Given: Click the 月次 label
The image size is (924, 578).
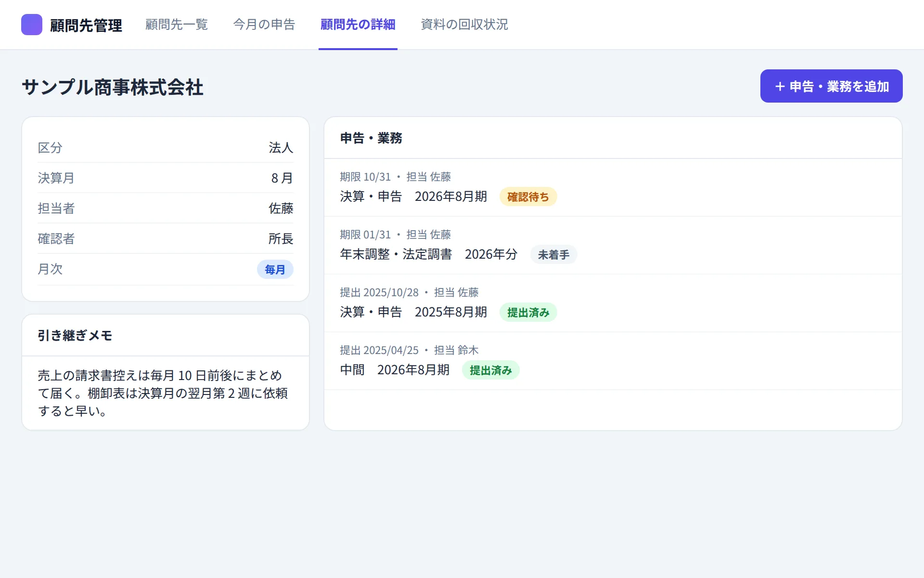Looking at the screenshot, I should [50, 269].
